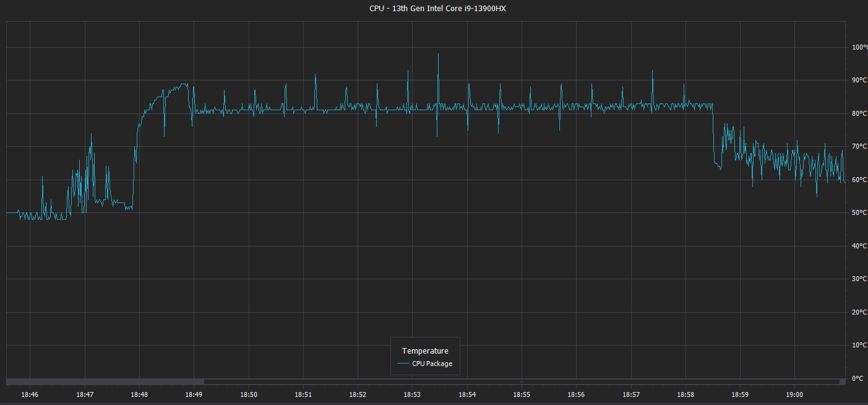The width and height of the screenshot is (868, 405).
Task: Click the CPU Package legend line swatch
Action: (404, 364)
